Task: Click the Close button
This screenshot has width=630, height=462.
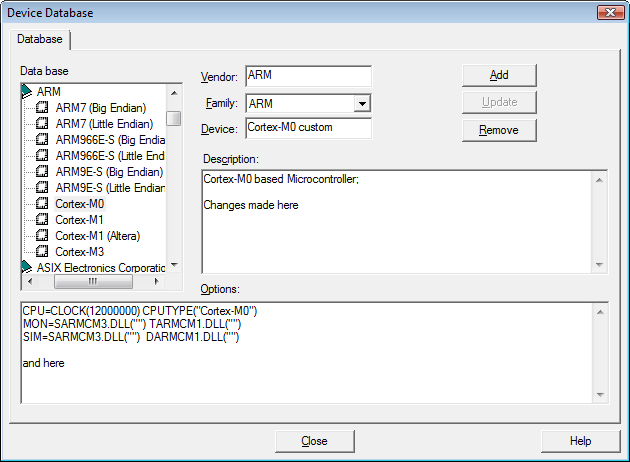Action: pos(315,441)
